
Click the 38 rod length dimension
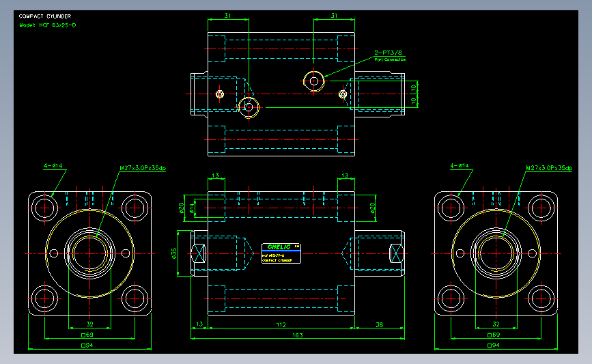pyautogui.click(x=380, y=324)
